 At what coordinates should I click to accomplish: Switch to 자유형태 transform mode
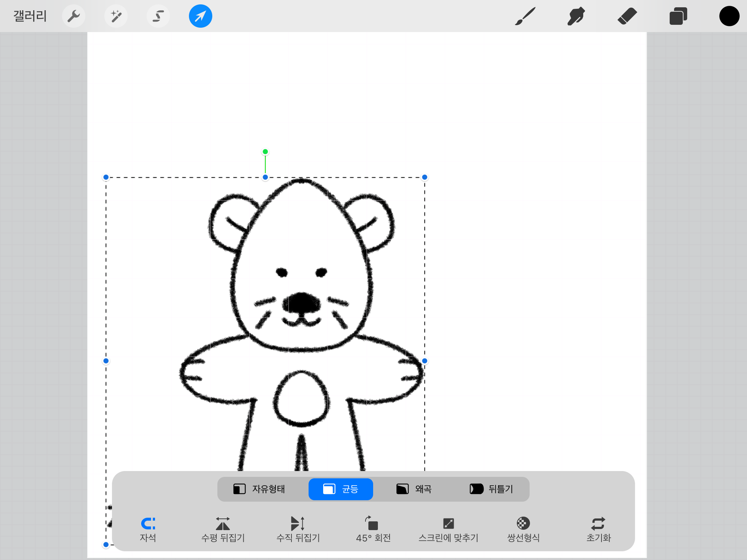tap(259, 489)
